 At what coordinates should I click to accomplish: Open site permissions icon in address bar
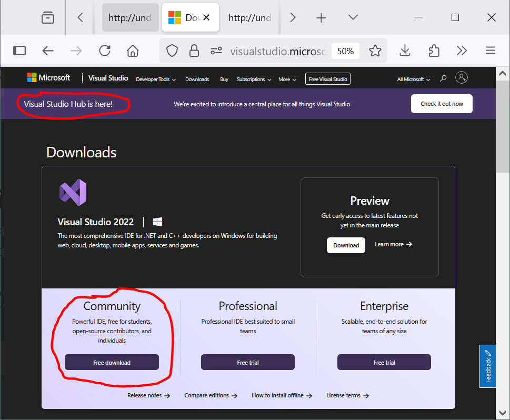tap(216, 51)
